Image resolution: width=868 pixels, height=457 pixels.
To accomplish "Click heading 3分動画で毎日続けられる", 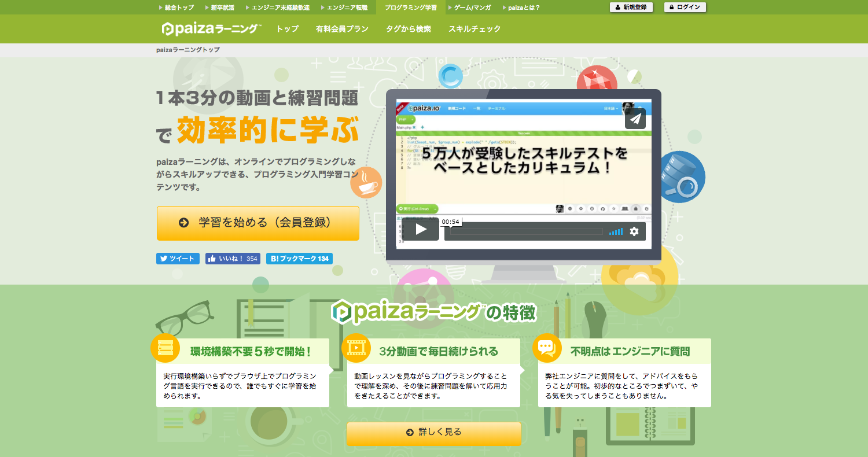I will coord(438,351).
